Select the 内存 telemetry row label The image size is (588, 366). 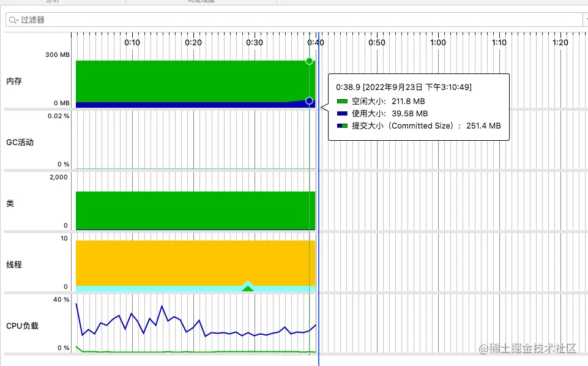pyautogui.click(x=14, y=81)
